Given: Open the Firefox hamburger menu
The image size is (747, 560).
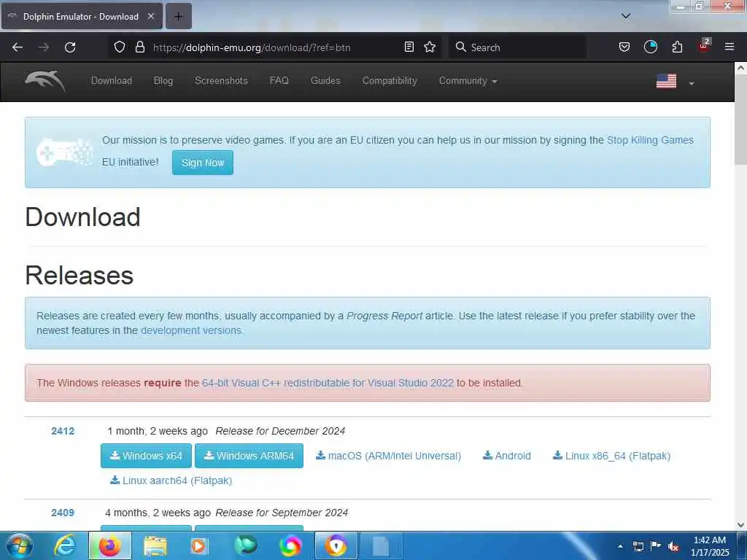Looking at the screenshot, I should coord(729,47).
